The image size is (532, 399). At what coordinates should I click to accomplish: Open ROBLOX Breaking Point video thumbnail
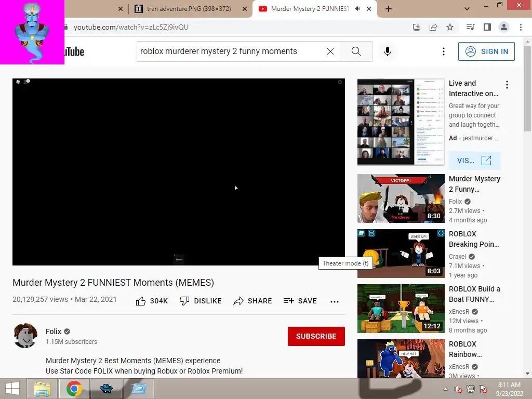point(401,254)
